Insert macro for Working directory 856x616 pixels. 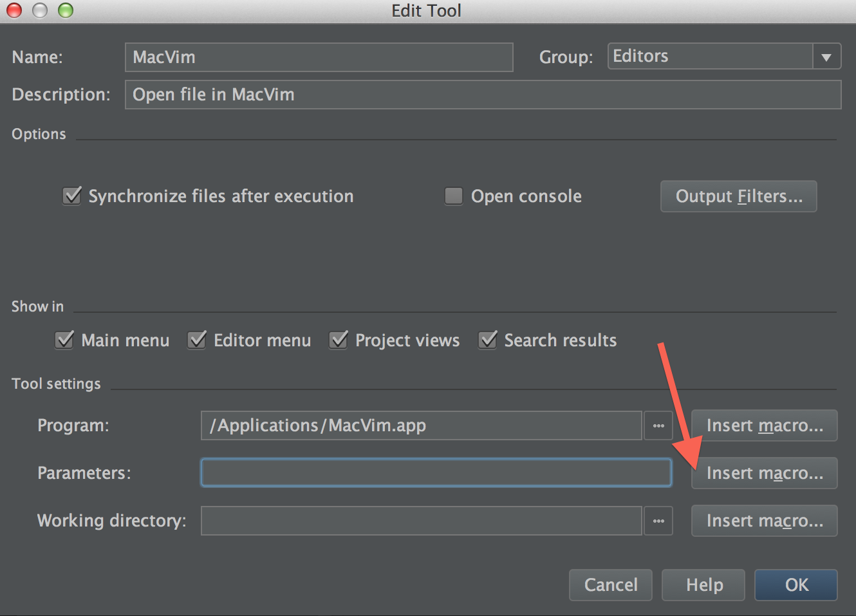(765, 521)
